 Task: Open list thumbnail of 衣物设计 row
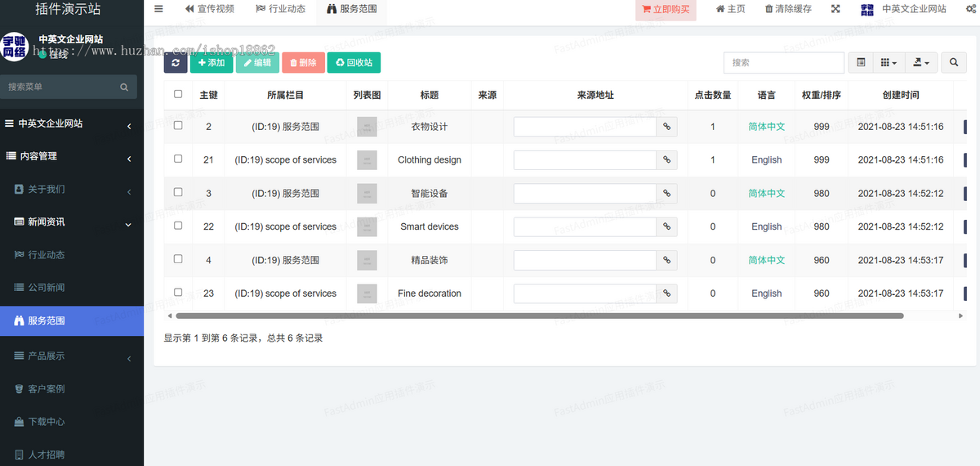click(367, 127)
